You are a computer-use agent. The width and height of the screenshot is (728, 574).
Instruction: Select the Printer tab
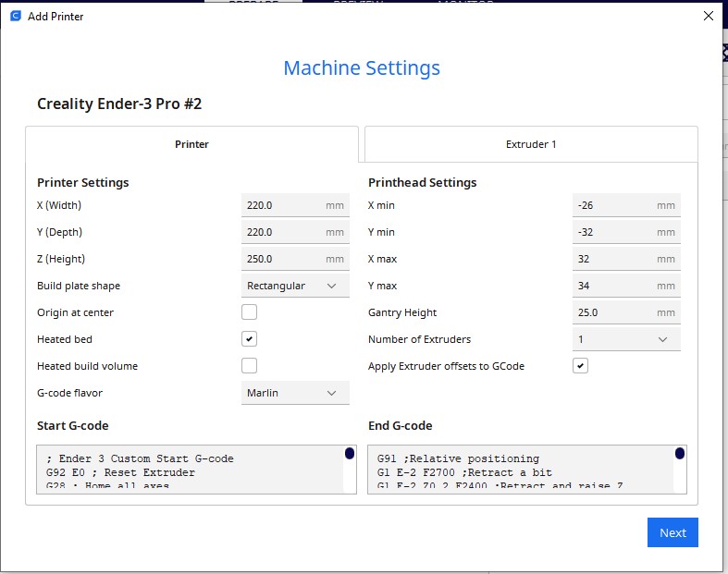pyautogui.click(x=191, y=144)
